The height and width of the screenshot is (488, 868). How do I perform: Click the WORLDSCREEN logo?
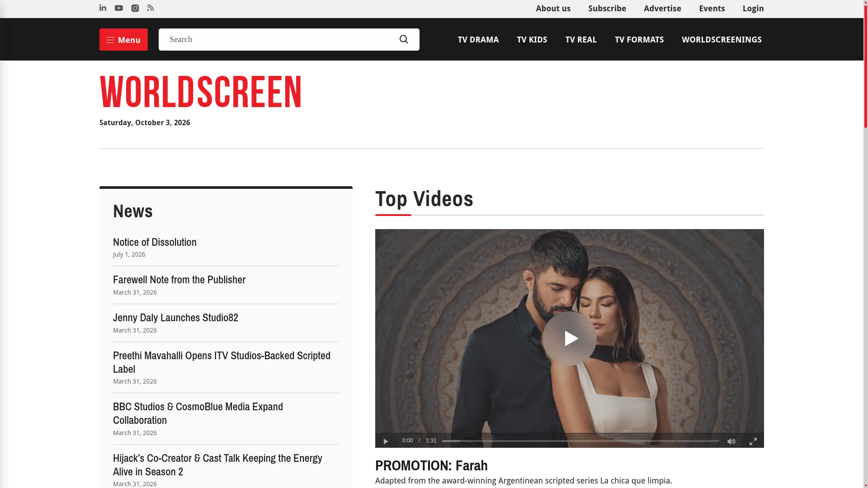coord(200,92)
